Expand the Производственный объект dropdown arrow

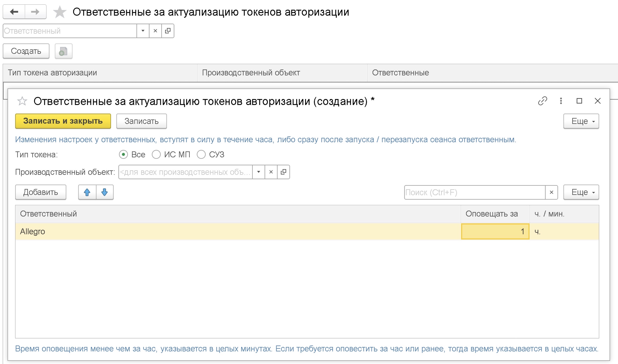tap(258, 172)
